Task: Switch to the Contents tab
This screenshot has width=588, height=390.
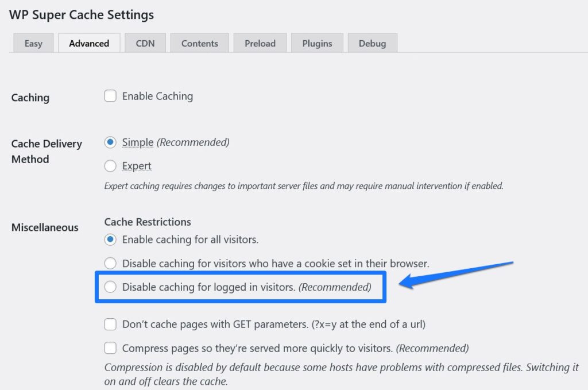Action: (199, 43)
